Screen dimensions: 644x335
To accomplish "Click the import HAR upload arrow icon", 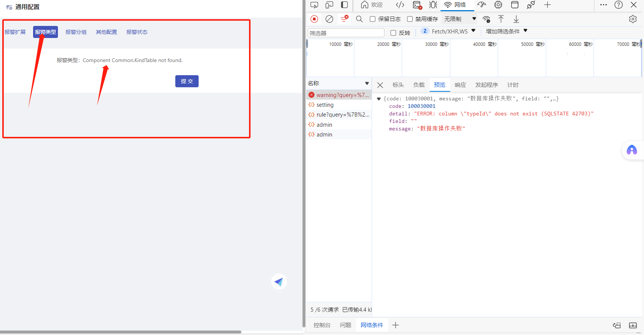I will coord(501,19).
